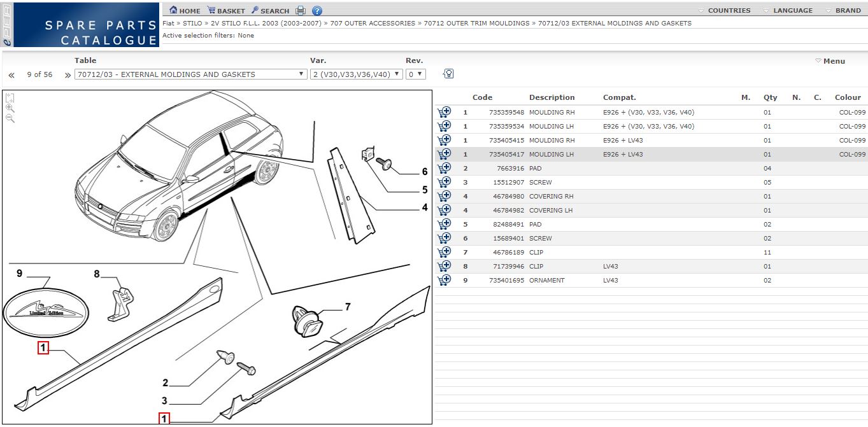
Task: Select callout 5 pad in diagram
Action: pyautogui.click(x=424, y=190)
